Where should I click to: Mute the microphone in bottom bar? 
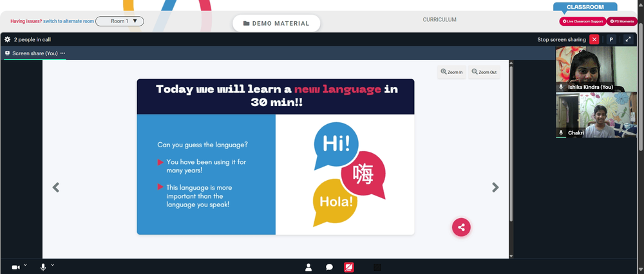pyautogui.click(x=43, y=268)
